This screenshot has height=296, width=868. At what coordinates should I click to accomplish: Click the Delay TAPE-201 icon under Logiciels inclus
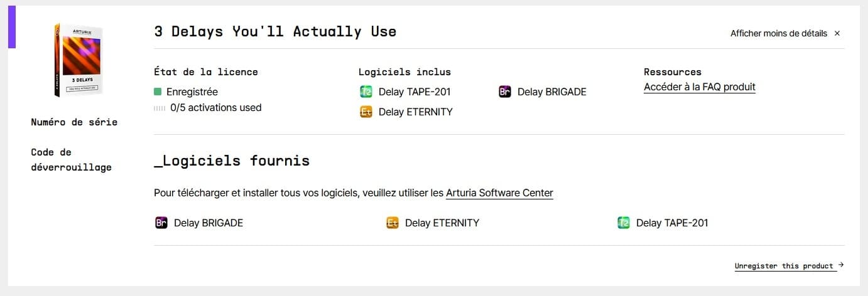(366, 92)
